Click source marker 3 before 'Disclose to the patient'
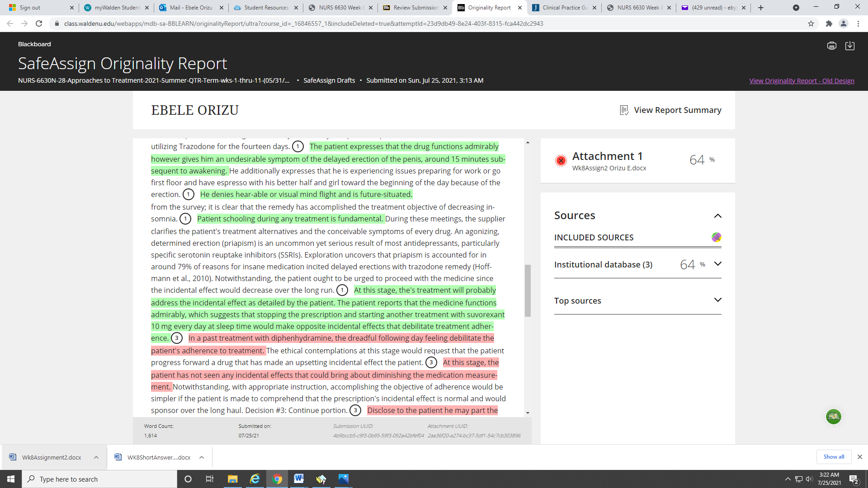 (355, 410)
